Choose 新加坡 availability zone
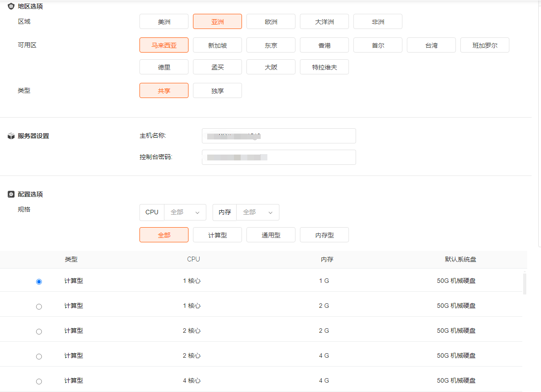The height and width of the screenshot is (392, 541). coord(217,45)
